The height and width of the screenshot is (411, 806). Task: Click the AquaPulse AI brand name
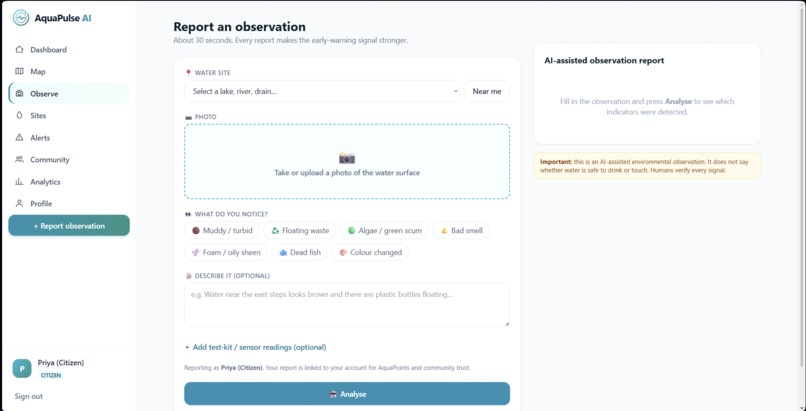click(63, 18)
